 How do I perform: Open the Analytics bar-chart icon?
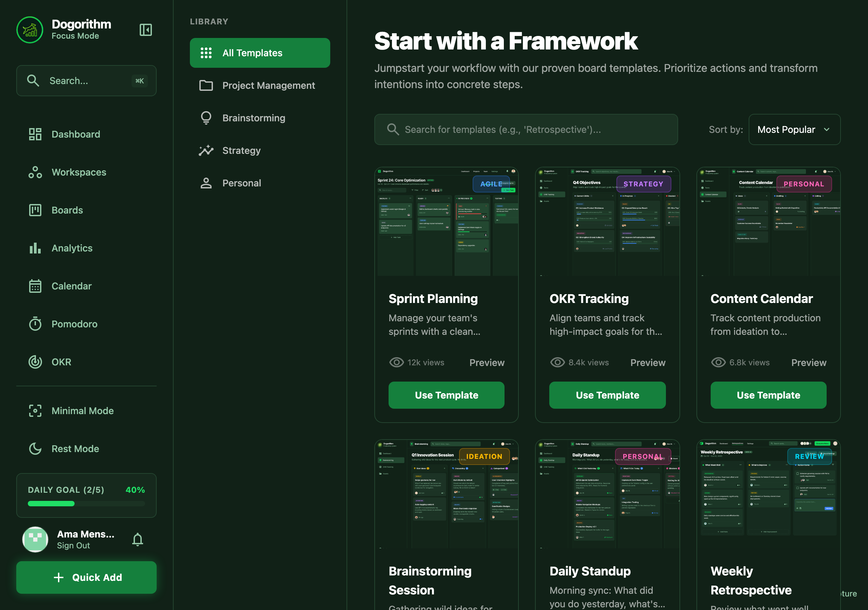click(35, 248)
